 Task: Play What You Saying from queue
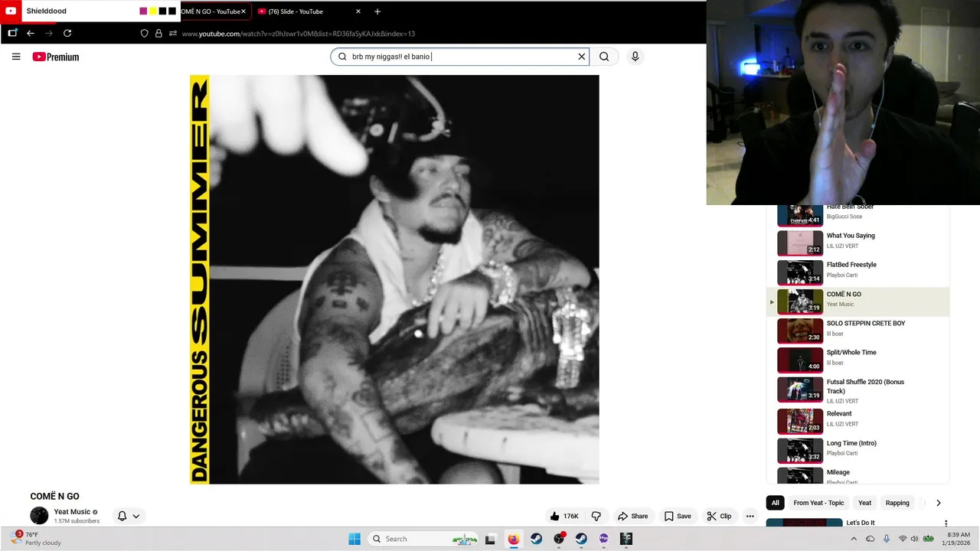tap(857, 243)
